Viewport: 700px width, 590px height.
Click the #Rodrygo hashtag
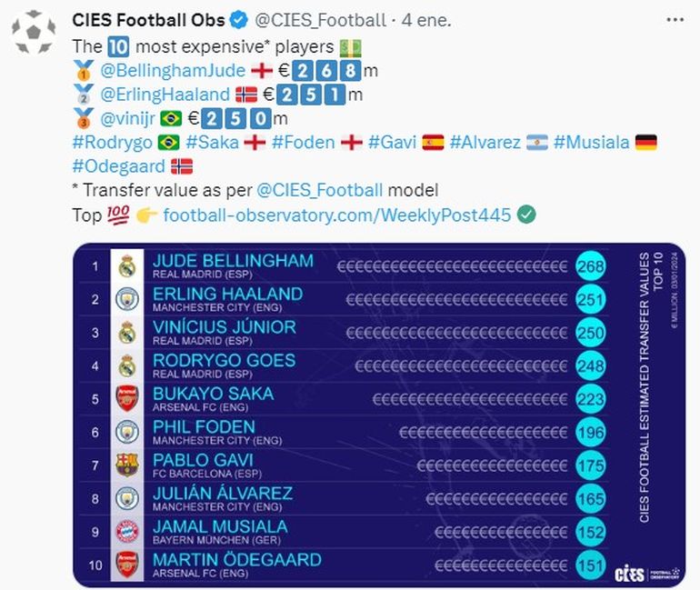[x=112, y=143]
